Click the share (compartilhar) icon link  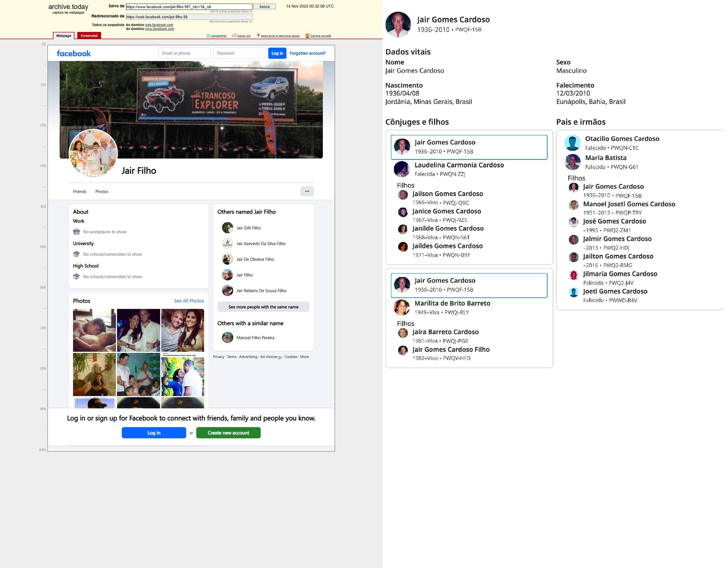(208, 36)
